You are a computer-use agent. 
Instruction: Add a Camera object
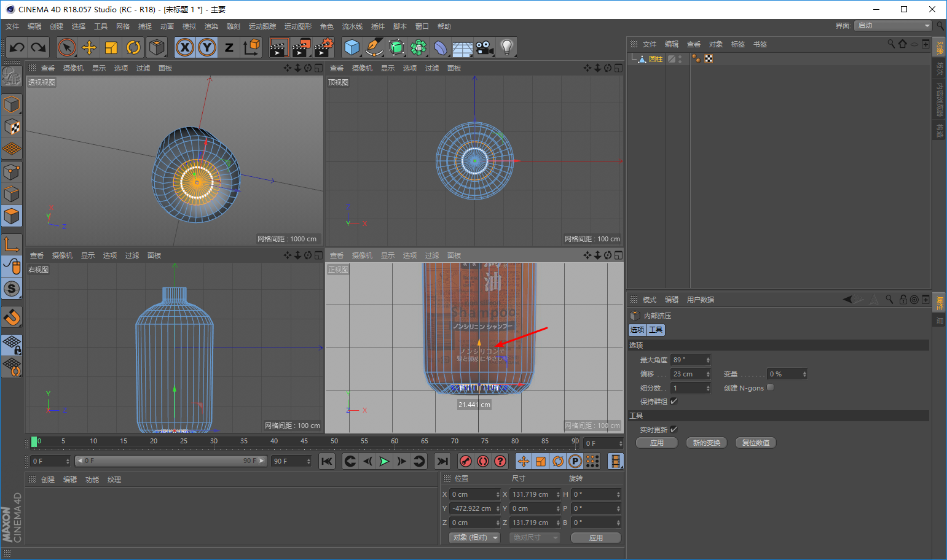pyautogui.click(x=485, y=47)
